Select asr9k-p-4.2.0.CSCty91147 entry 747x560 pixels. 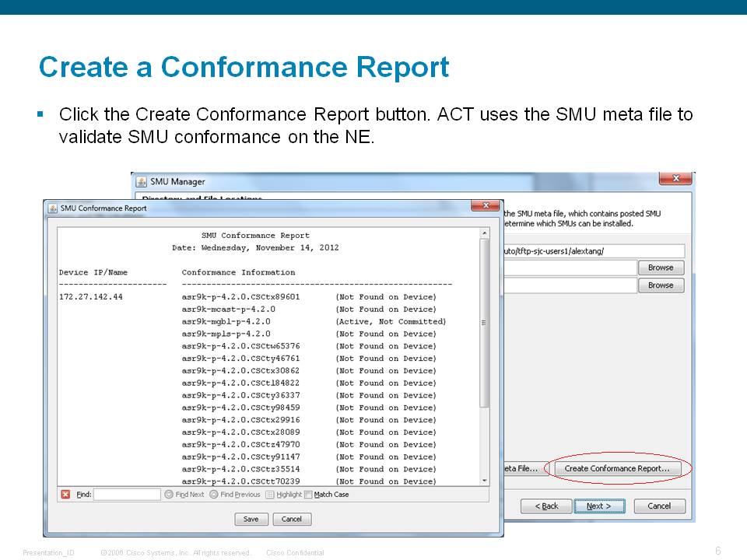pos(240,457)
